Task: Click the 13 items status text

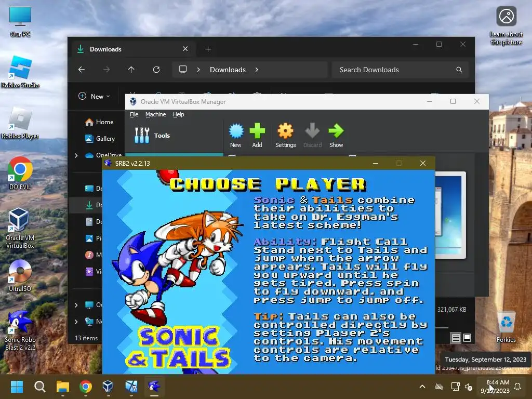Action: pyautogui.click(x=86, y=338)
